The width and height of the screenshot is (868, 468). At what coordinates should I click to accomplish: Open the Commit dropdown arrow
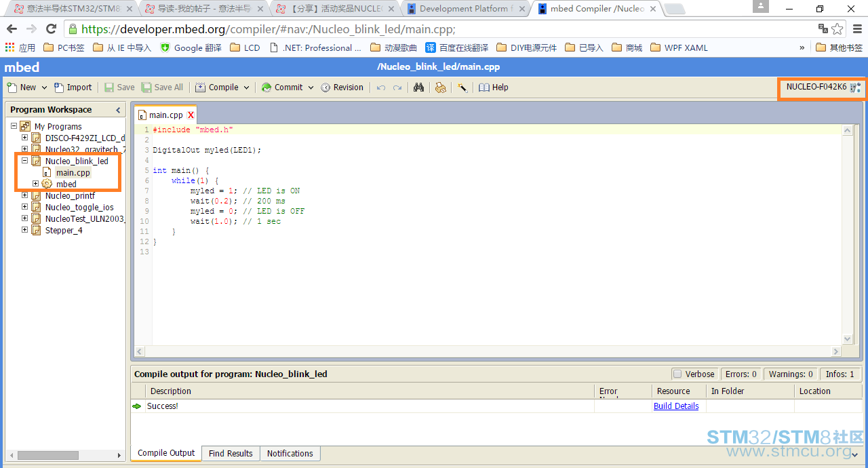click(311, 87)
